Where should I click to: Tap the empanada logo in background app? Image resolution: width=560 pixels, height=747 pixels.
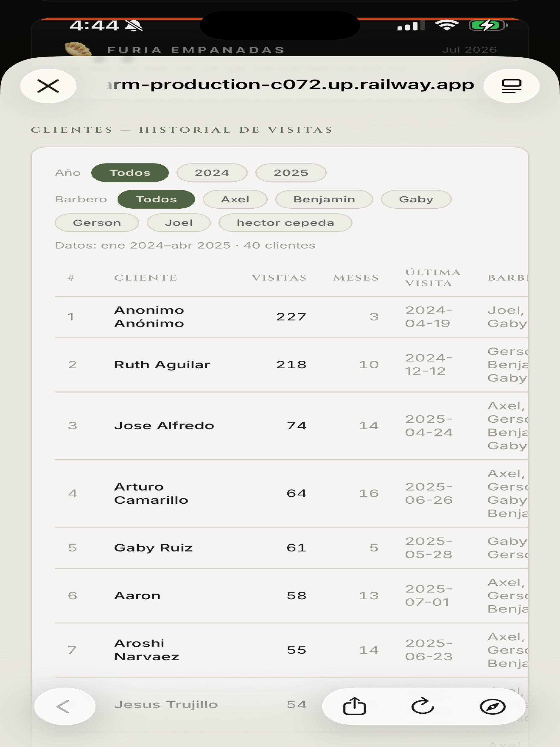coord(78,49)
